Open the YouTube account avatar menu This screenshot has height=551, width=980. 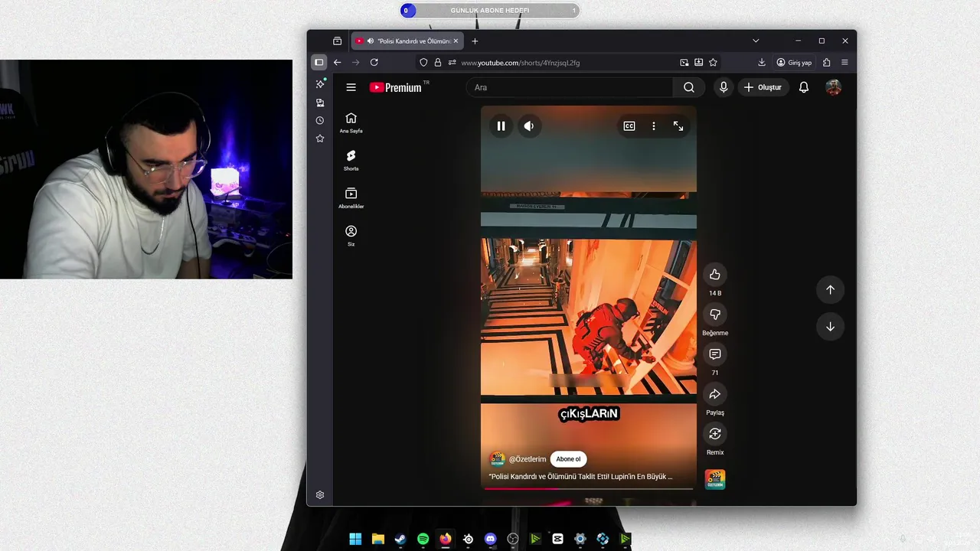[x=834, y=87]
